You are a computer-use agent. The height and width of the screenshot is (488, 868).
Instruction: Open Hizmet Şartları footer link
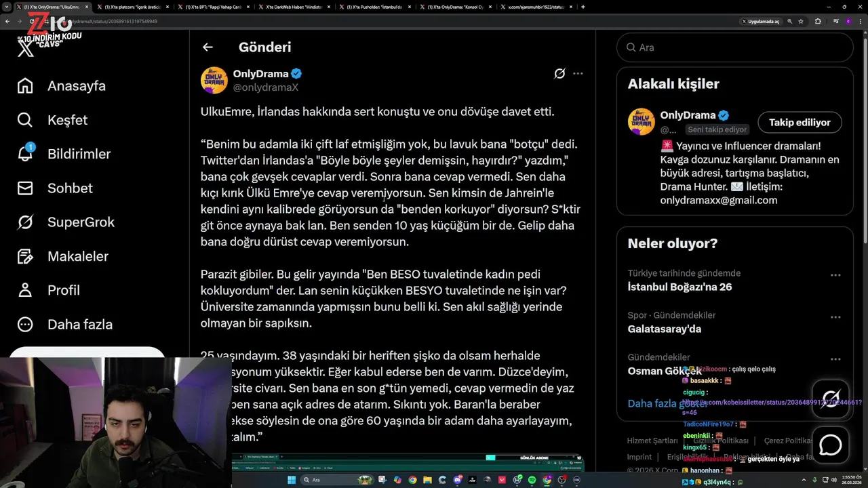[652, 441]
